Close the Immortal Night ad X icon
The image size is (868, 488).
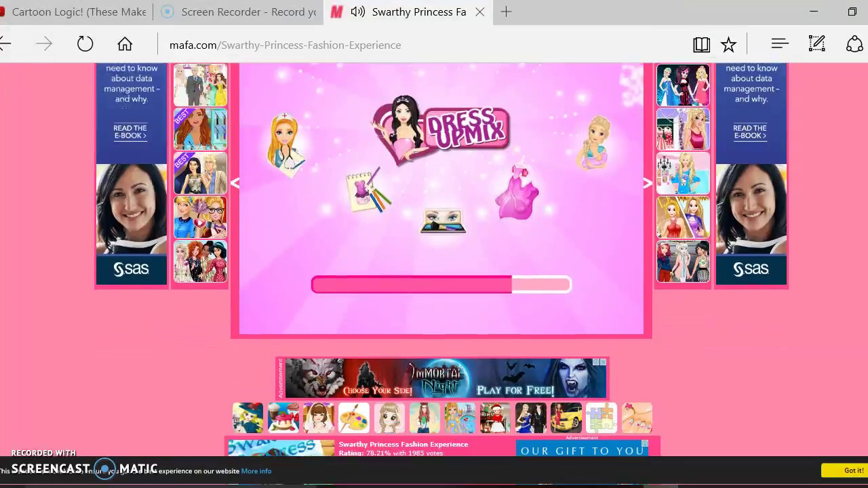[x=602, y=363]
